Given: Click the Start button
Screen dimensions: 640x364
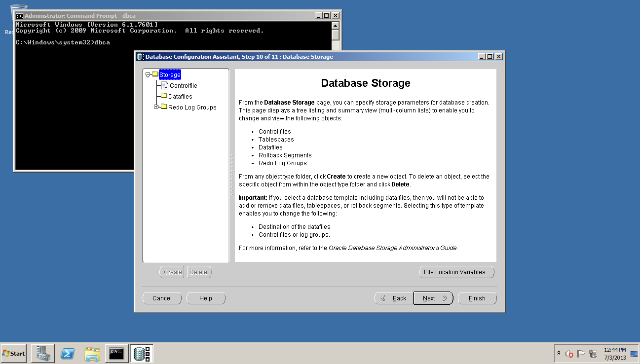Looking at the screenshot, I should click(x=14, y=353).
